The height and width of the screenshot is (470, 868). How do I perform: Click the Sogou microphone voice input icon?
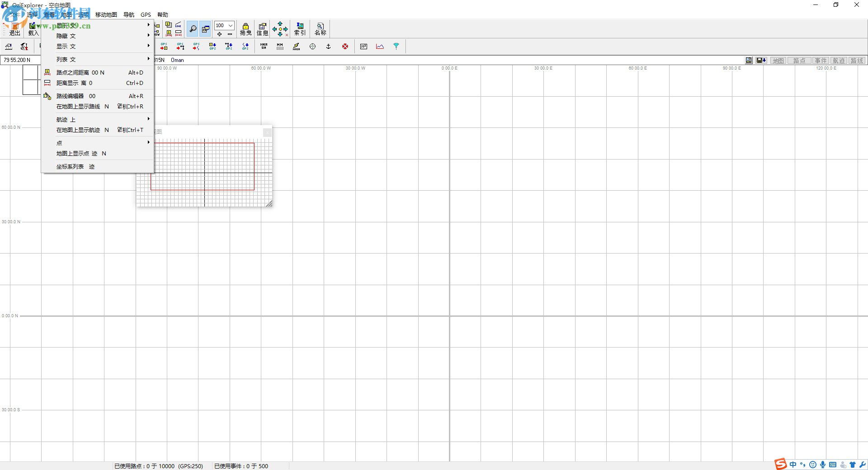823,465
